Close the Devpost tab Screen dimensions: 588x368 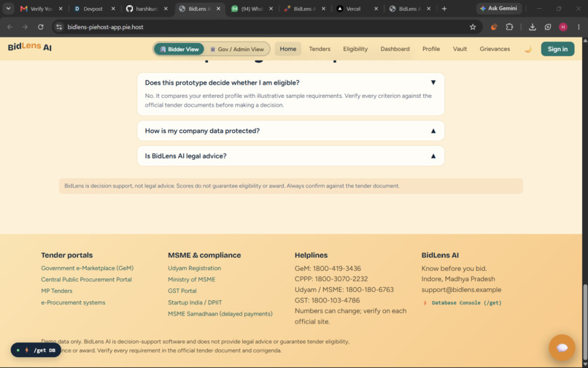tap(113, 9)
